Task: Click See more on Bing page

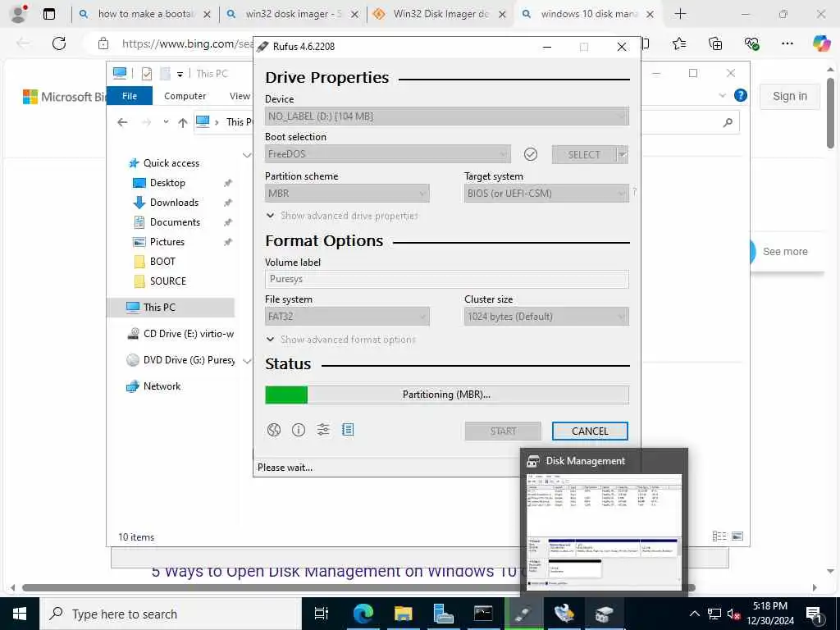Action: [785, 251]
